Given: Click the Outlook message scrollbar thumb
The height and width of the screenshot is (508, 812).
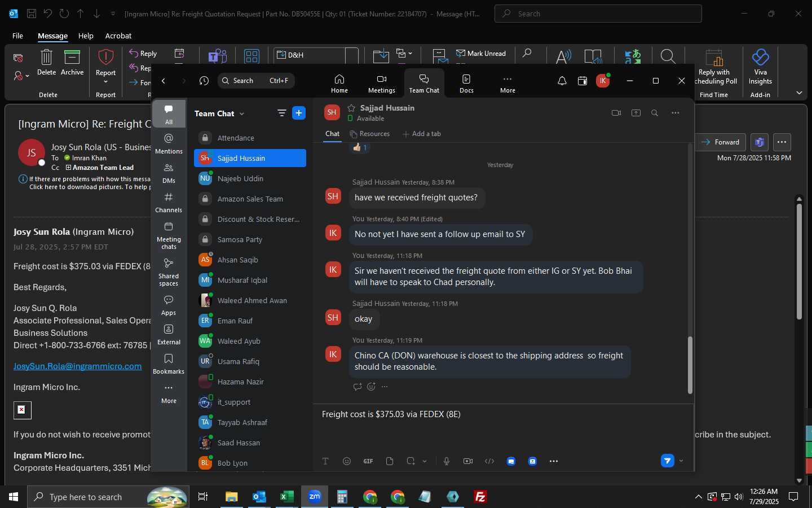Looking at the screenshot, I should [x=799, y=261].
